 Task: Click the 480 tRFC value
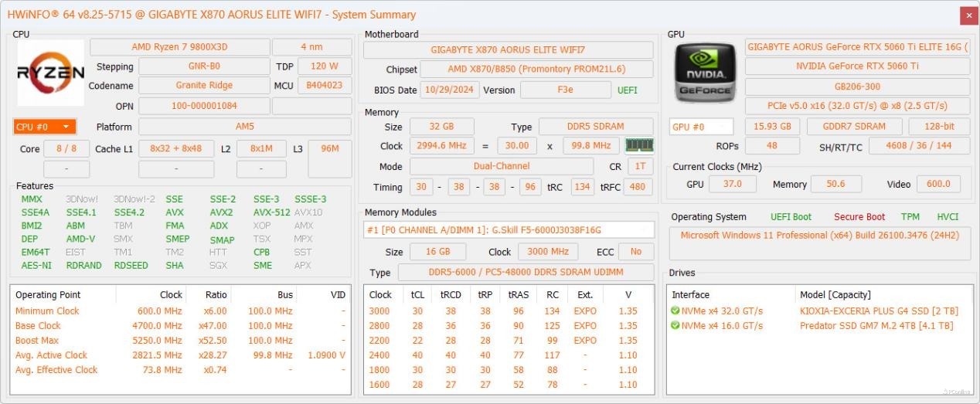coord(637,187)
